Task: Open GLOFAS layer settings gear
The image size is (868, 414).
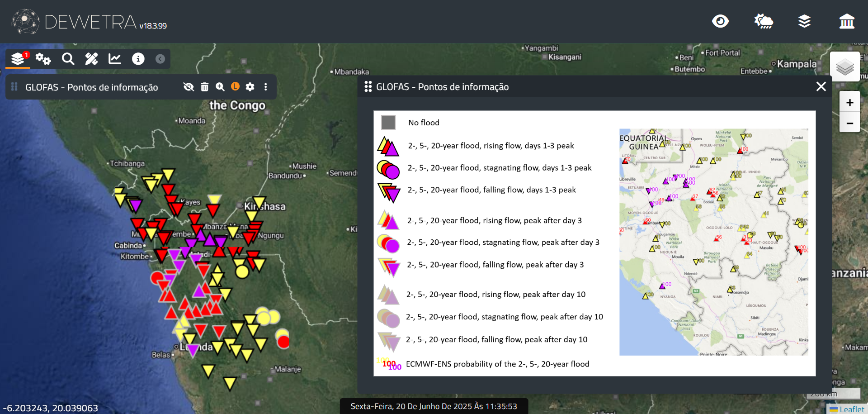Action: (250, 87)
